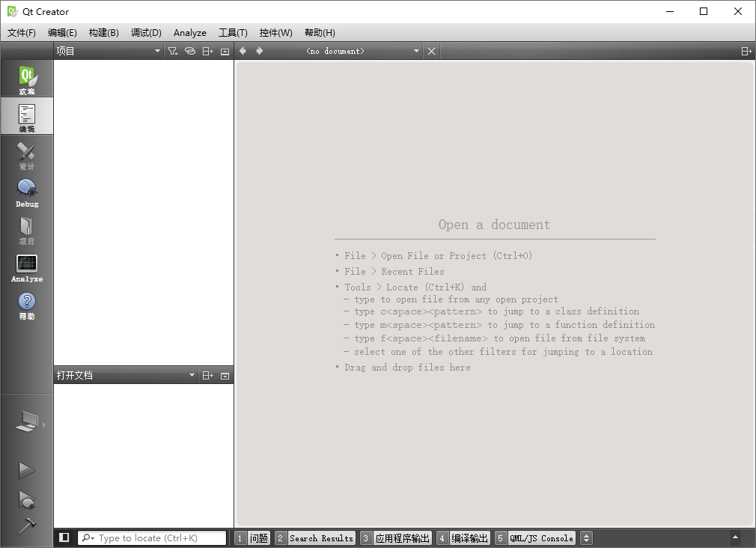The height and width of the screenshot is (548, 756).
Task: Open the 工具(T) menu
Action: [233, 33]
